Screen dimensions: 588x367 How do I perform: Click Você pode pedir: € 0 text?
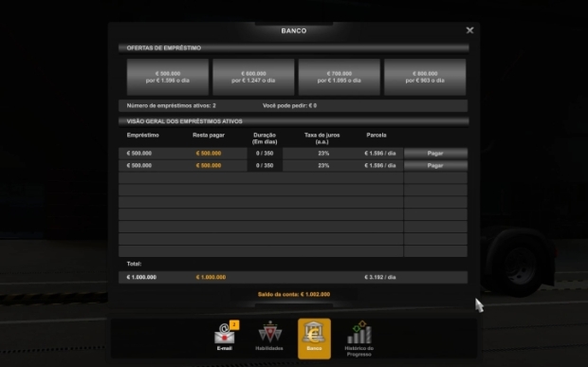point(290,105)
